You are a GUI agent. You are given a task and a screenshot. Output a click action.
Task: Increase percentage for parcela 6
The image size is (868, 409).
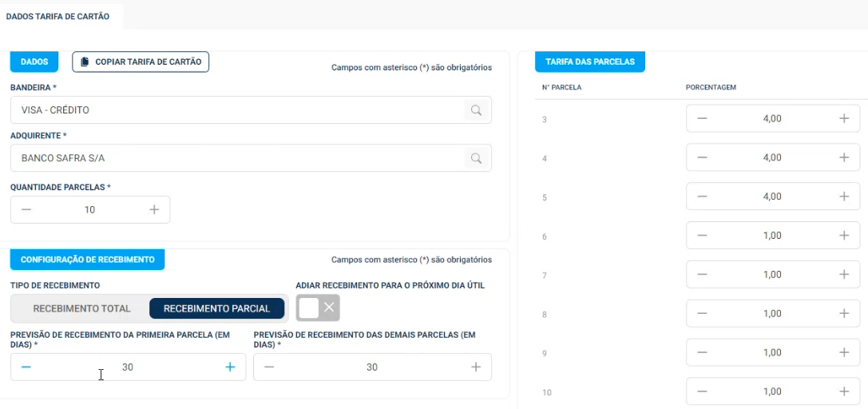pos(843,236)
